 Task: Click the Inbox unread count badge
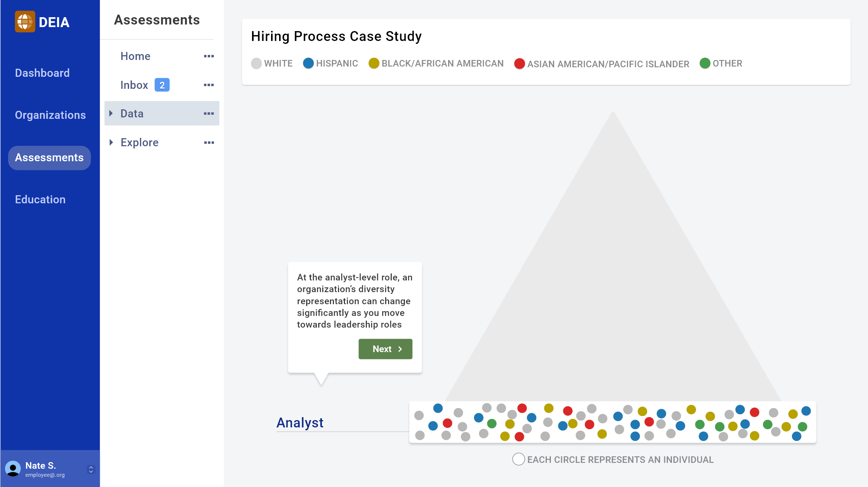(x=162, y=85)
